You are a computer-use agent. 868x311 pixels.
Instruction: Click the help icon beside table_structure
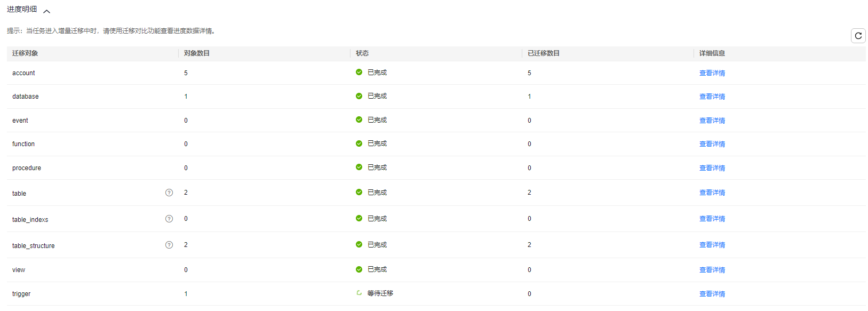point(169,245)
